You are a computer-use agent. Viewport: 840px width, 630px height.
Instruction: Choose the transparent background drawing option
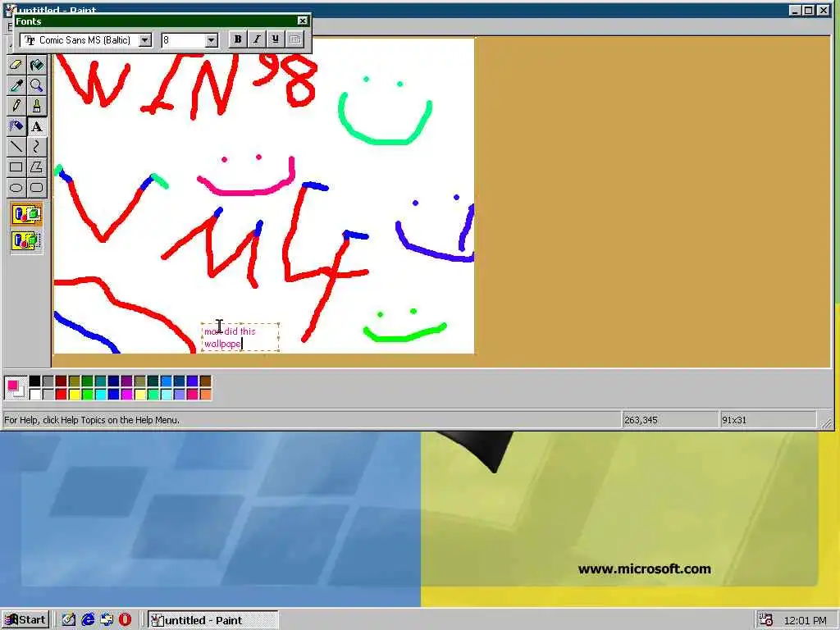coord(27,240)
